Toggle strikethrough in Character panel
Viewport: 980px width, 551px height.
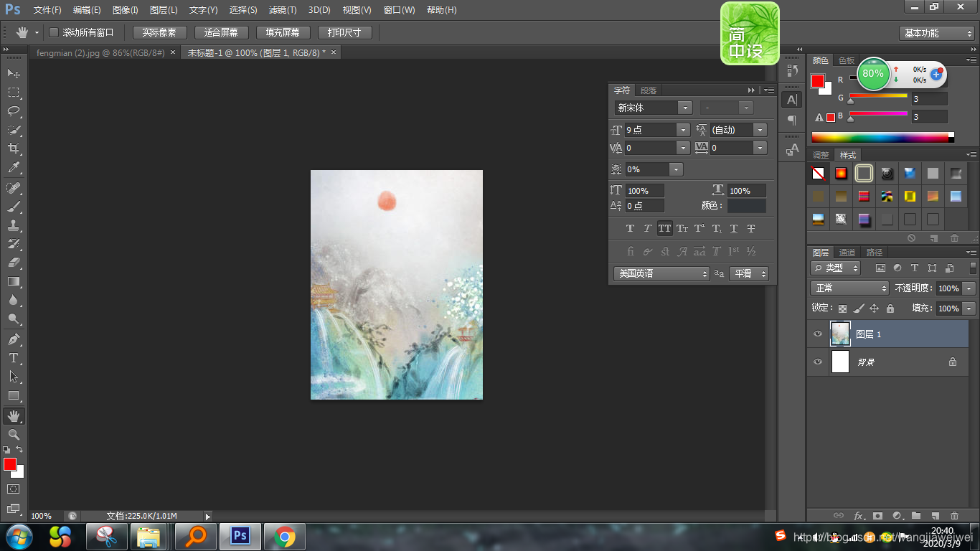click(x=751, y=229)
